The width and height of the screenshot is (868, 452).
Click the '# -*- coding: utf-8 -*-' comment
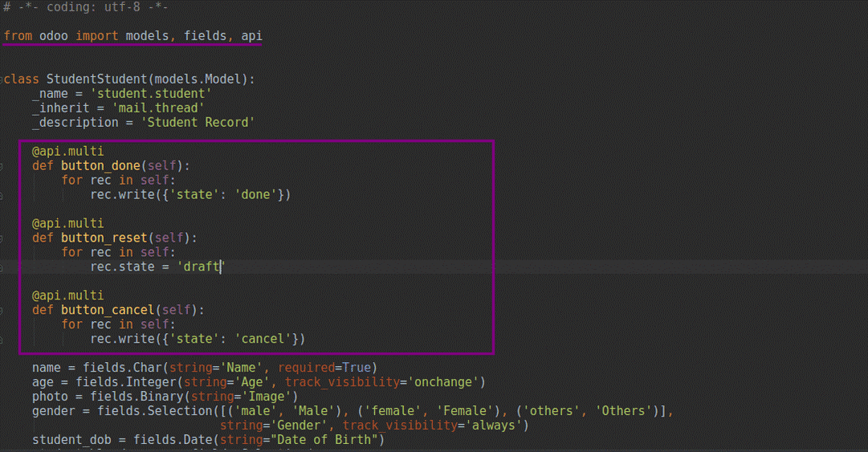tap(85, 7)
